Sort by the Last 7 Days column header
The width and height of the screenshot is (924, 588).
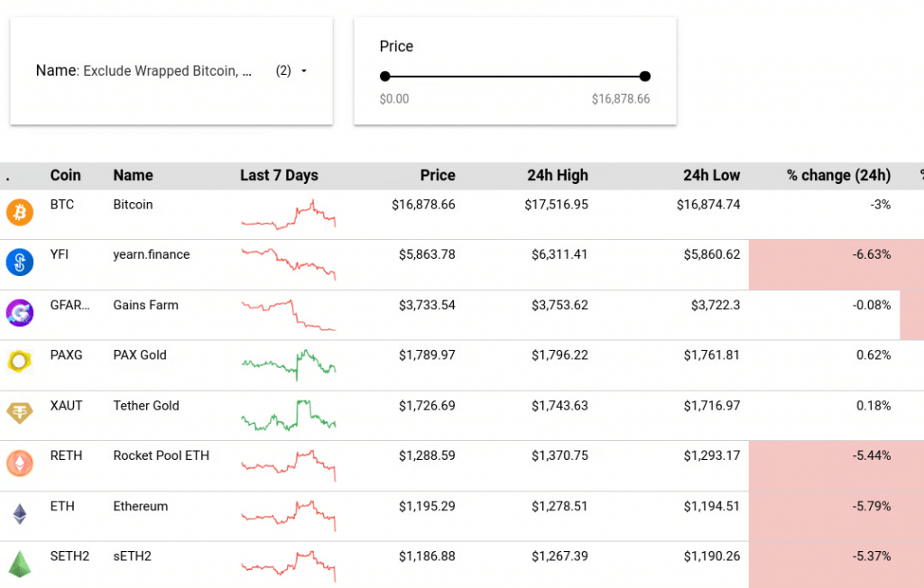coord(280,176)
